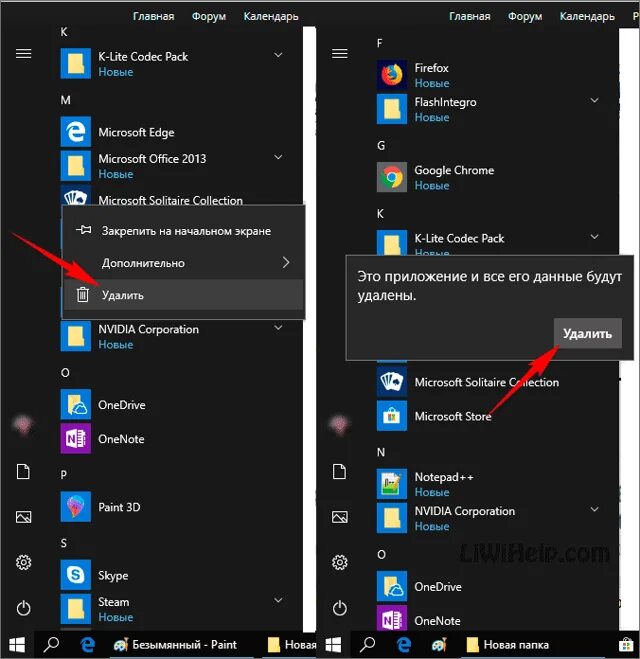Screen dimensions: 640x659
Task: Open the Documents icon in the left Start menu sidebar
Action: [x=24, y=472]
